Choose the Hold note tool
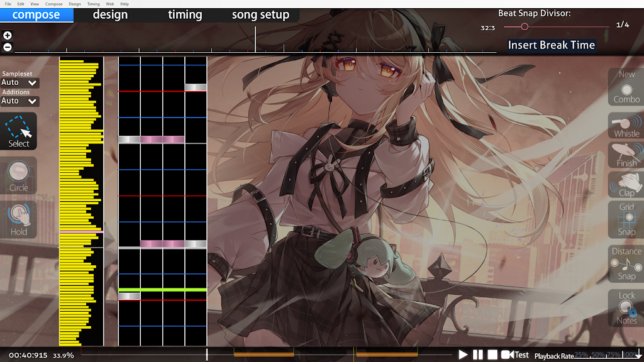644x362 pixels. click(x=18, y=219)
